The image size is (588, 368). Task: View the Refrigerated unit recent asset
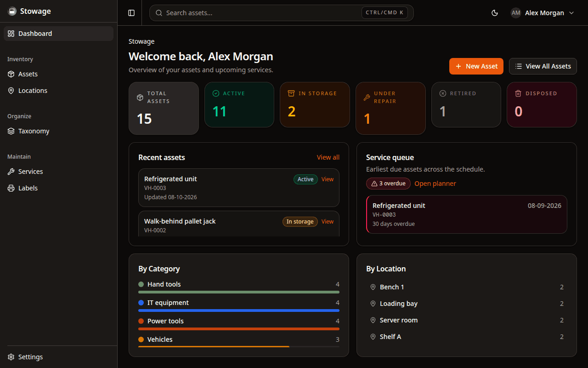click(x=328, y=179)
